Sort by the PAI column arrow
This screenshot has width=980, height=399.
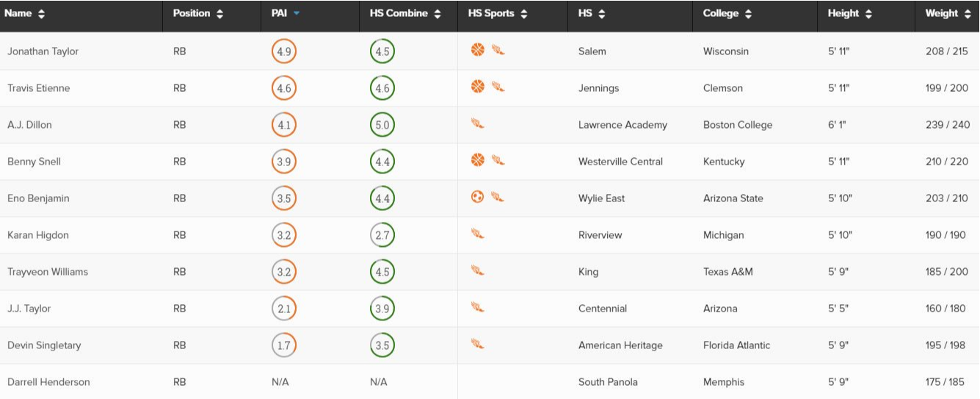pyautogui.click(x=297, y=13)
